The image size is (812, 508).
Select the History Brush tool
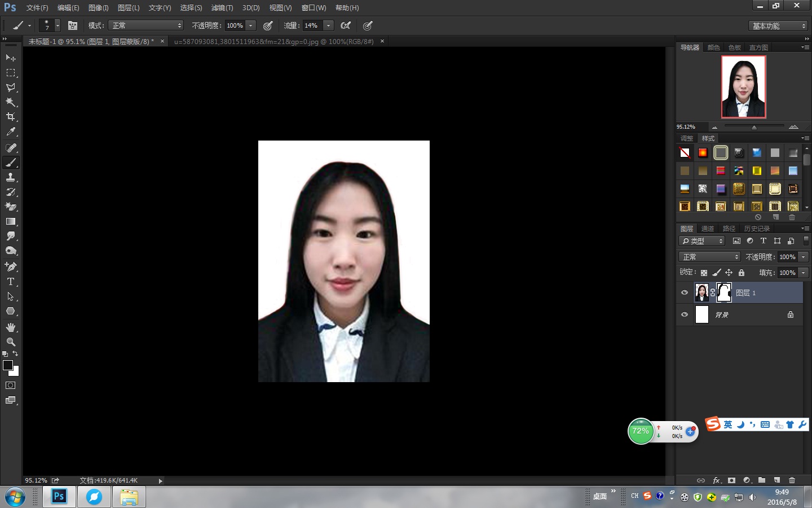tap(11, 192)
